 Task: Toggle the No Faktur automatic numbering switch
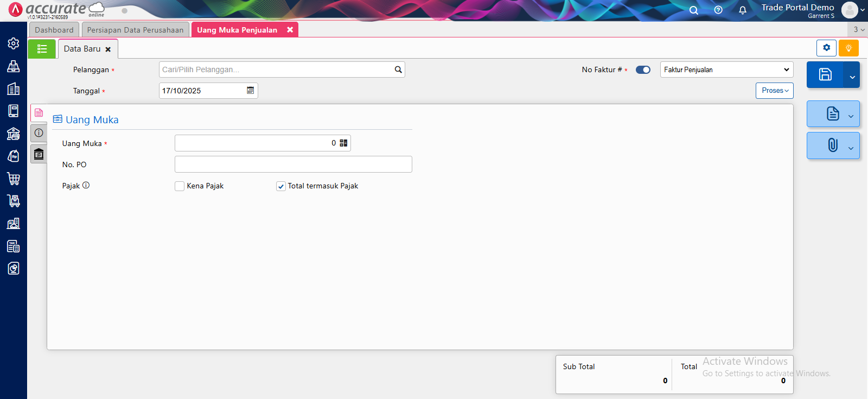pos(643,69)
